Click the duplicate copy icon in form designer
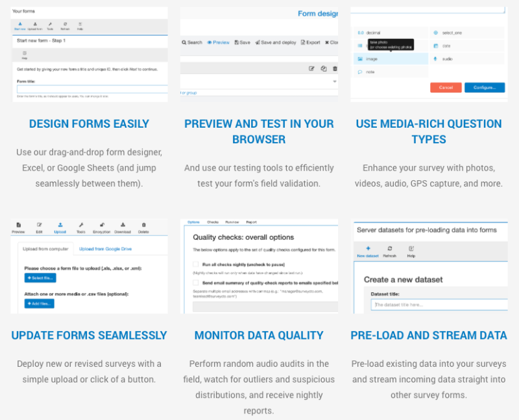The width and height of the screenshot is (519, 420). click(x=324, y=69)
